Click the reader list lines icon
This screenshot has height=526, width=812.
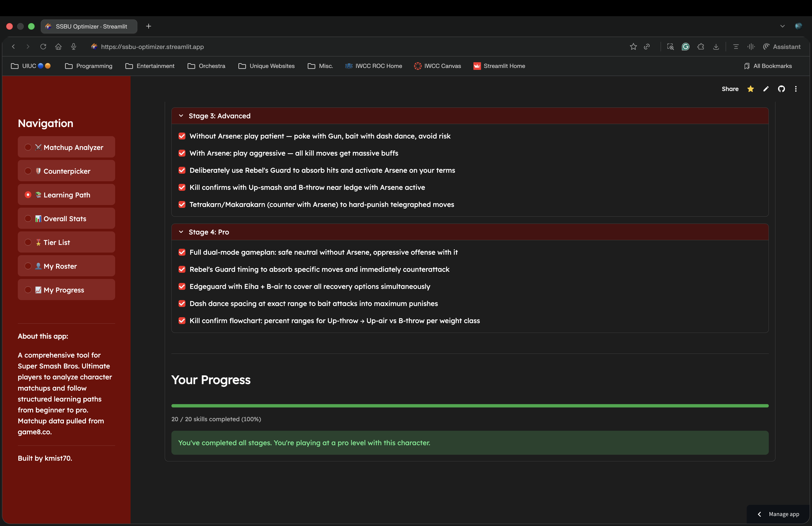click(x=736, y=47)
